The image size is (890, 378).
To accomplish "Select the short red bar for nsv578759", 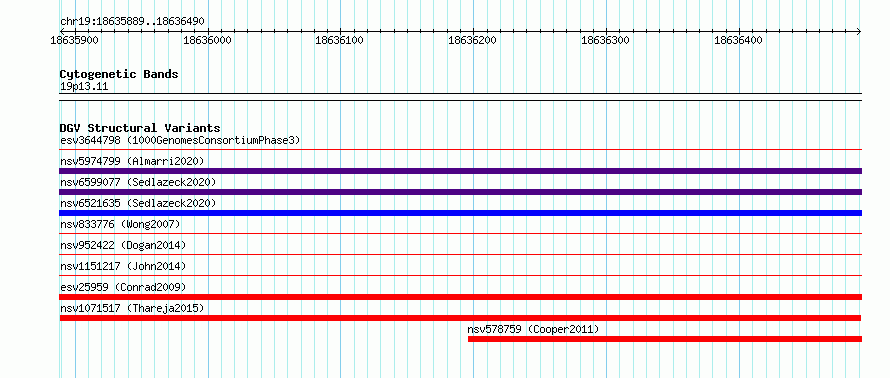I will click(x=665, y=339).
